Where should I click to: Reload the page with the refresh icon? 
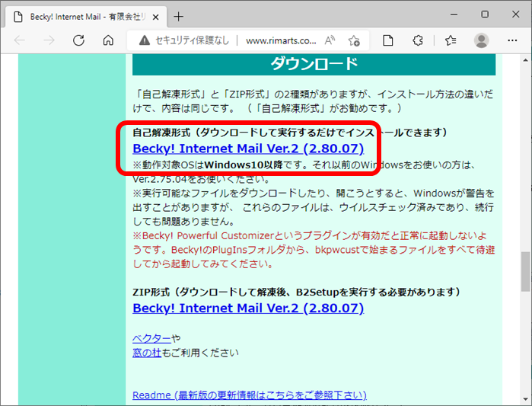pyautogui.click(x=78, y=40)
